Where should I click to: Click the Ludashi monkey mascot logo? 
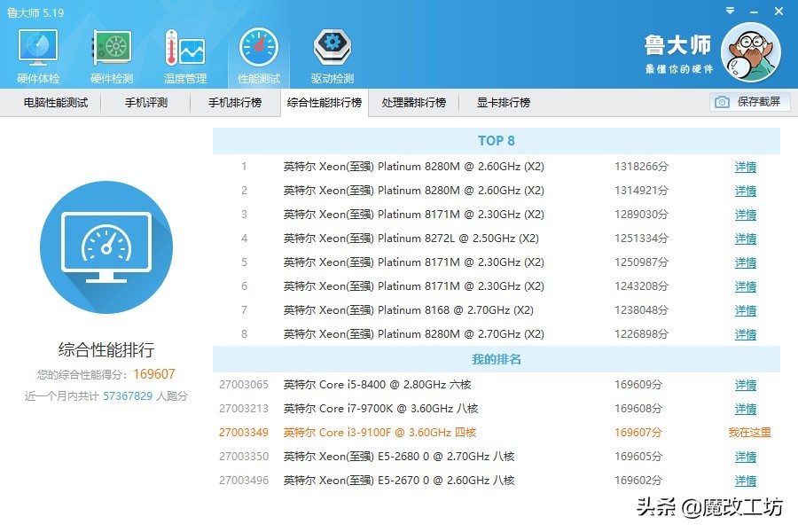tap(749, 51)
